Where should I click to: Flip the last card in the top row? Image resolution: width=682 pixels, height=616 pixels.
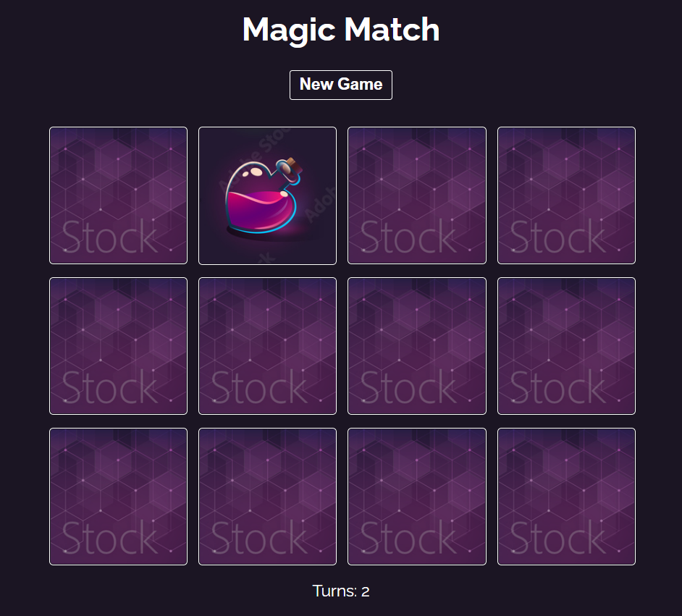566,195
